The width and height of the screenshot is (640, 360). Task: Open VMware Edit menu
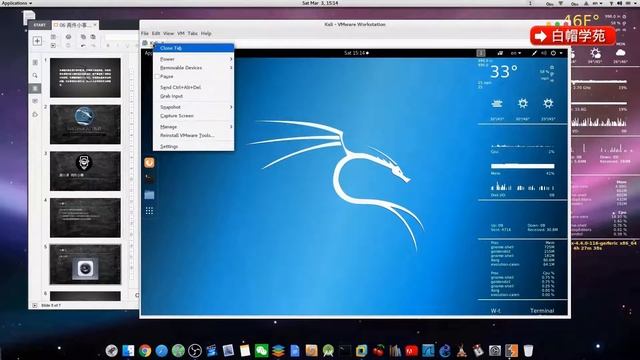click(156, 33)
